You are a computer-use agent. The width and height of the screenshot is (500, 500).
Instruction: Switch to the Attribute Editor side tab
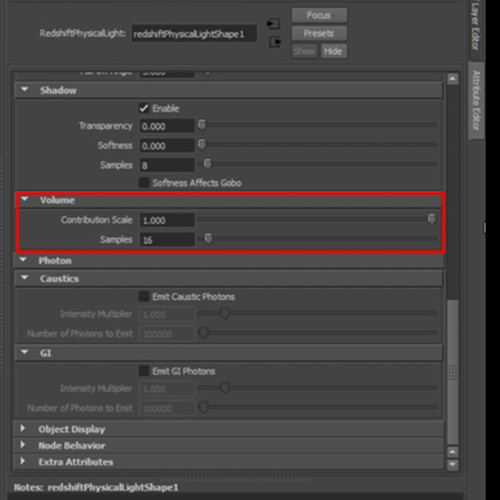[x=476, y=100]
